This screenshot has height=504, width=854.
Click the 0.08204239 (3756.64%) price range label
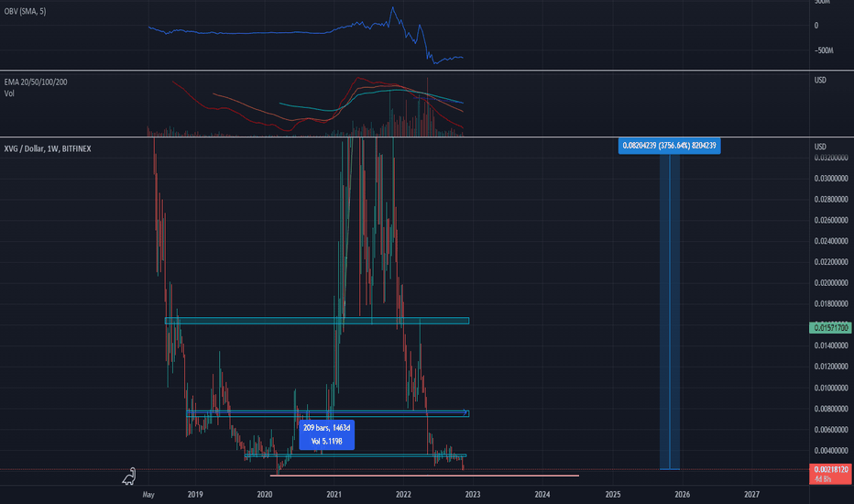tap(670, 146)
